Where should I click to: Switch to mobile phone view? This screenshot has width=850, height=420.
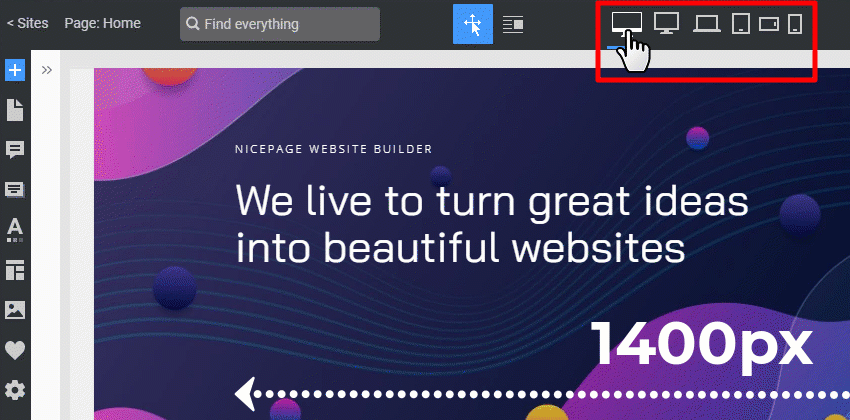[x=795, y=24]
